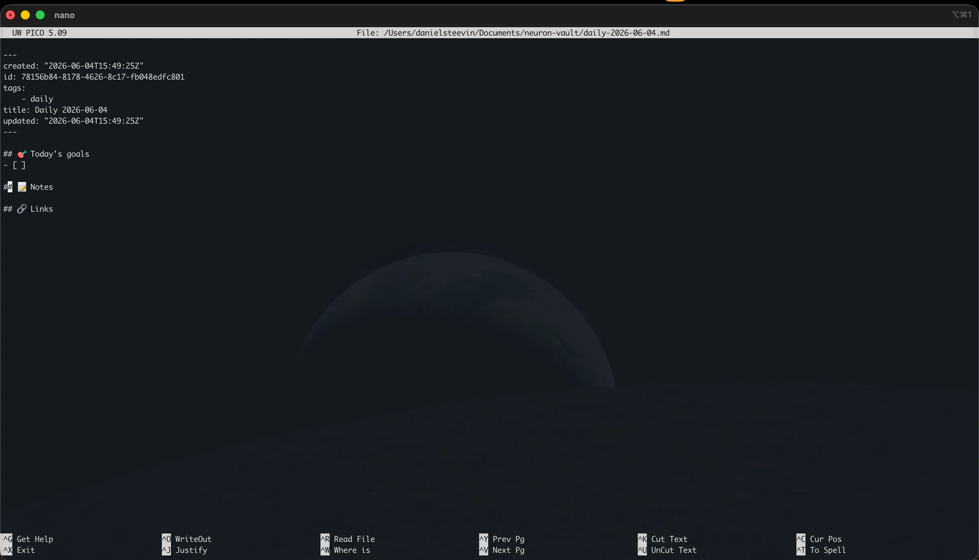
Task: Click the memo emoji beside Notes
Action: [22, 187]
